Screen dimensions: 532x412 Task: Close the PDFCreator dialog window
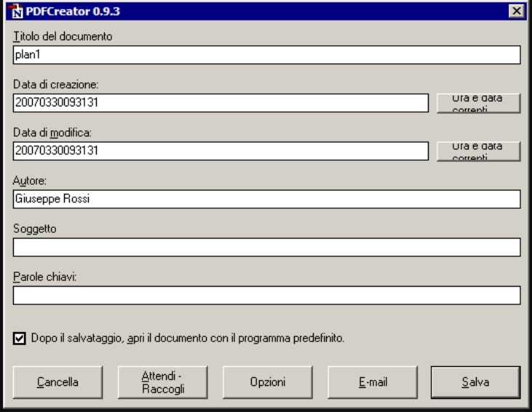click(x=517, y=11)
